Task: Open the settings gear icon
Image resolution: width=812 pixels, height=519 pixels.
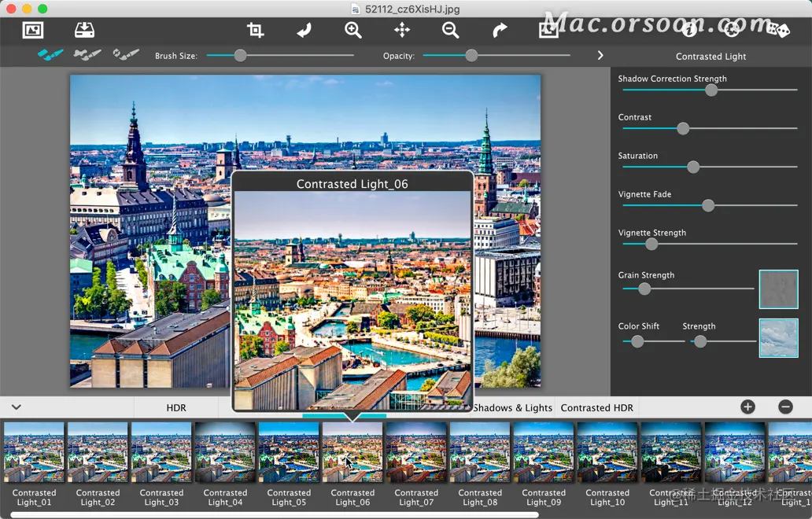Action: click(731, 30)
